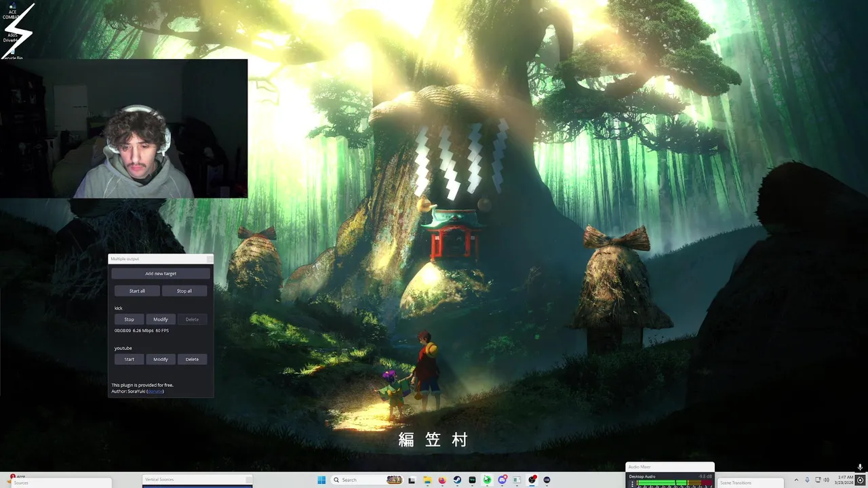The width and height of the screenshot is (868, 488).
Task: Open the dark green app icon beside Steam
Action: tap(472, 480)
